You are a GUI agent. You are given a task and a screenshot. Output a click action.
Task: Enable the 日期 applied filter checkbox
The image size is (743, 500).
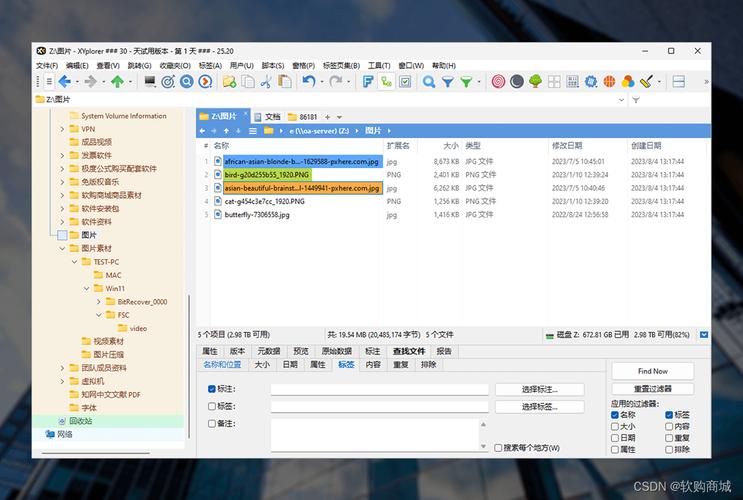coord(615,438)
